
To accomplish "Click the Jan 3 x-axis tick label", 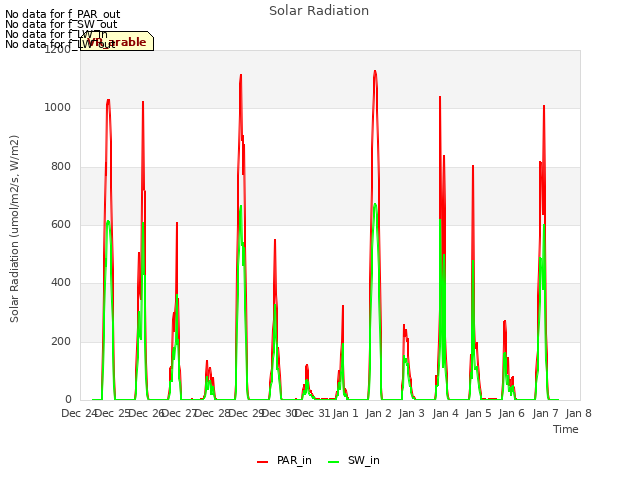I will pos(411,413).
